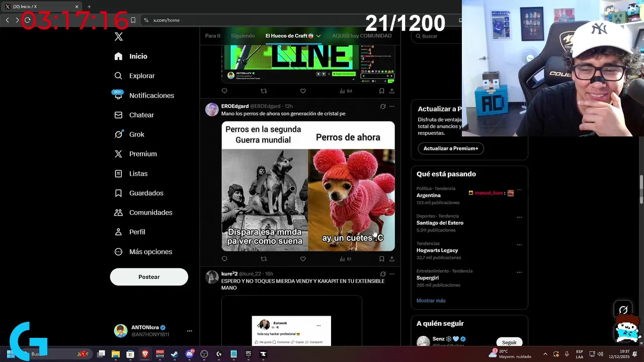644x362 pixels.
Task: Open options for Argentina trend
Action: click(519, 190)
